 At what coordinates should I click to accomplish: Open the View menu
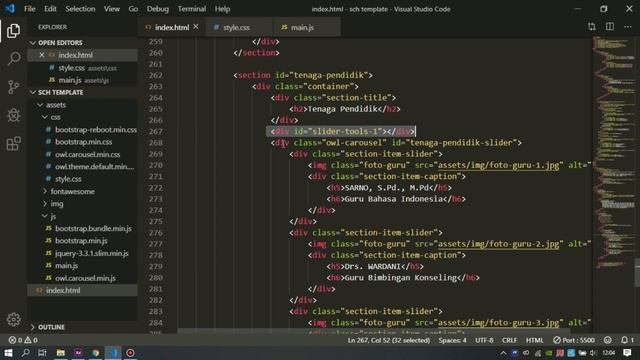point(111,9)
